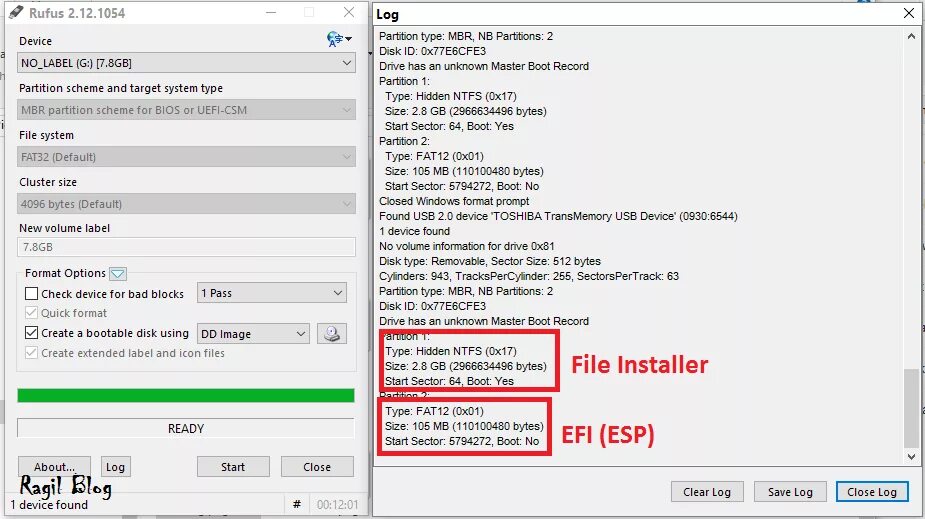Open the File system FAT32 dropdown
Image resolution: width=925 pixels, height=519 pixels.
coord(186,157)
